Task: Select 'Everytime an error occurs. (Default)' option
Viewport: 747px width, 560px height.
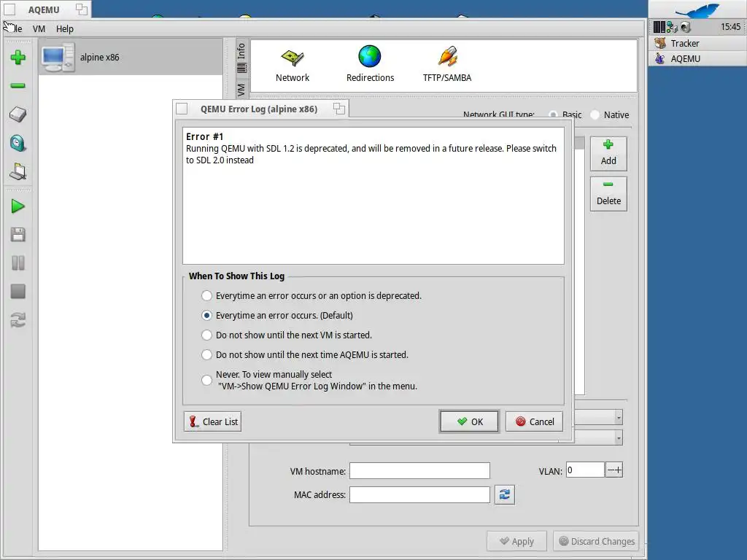Action: click(277, 315)
